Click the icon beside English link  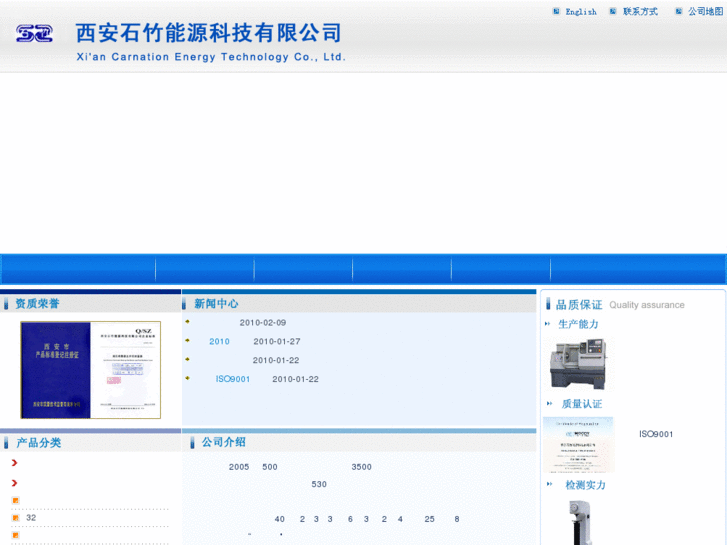[556, 11]
